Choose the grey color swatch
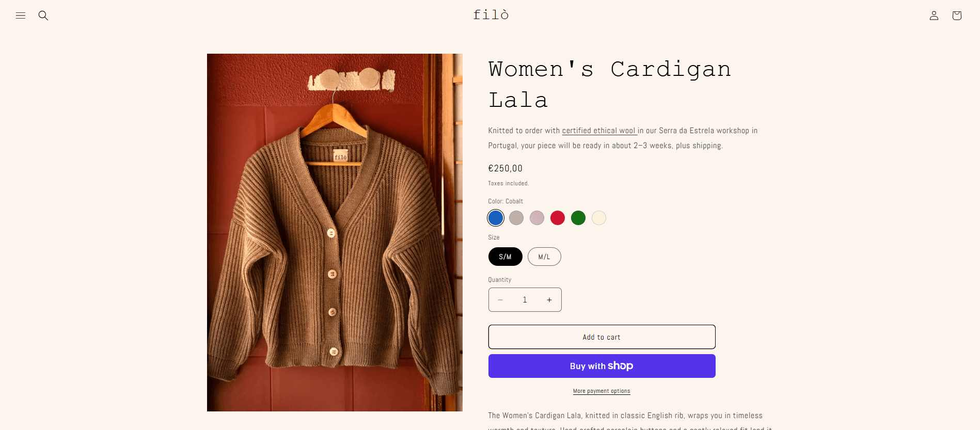The width and height of the screenshot is (980, 430). click(516, 218)
